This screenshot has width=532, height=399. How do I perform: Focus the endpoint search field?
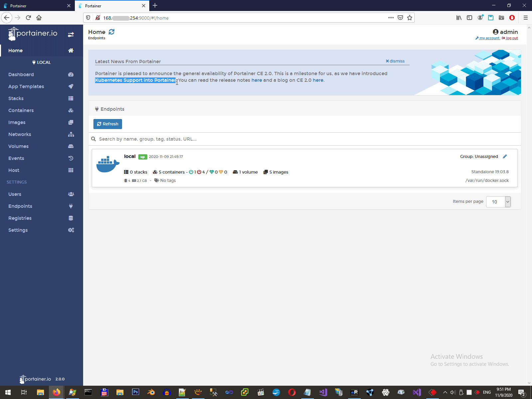305,139
